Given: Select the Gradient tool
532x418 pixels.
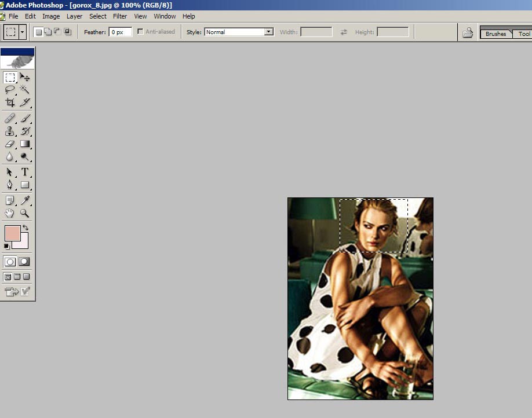Looking at the screenshot, I should click(25, 144).
